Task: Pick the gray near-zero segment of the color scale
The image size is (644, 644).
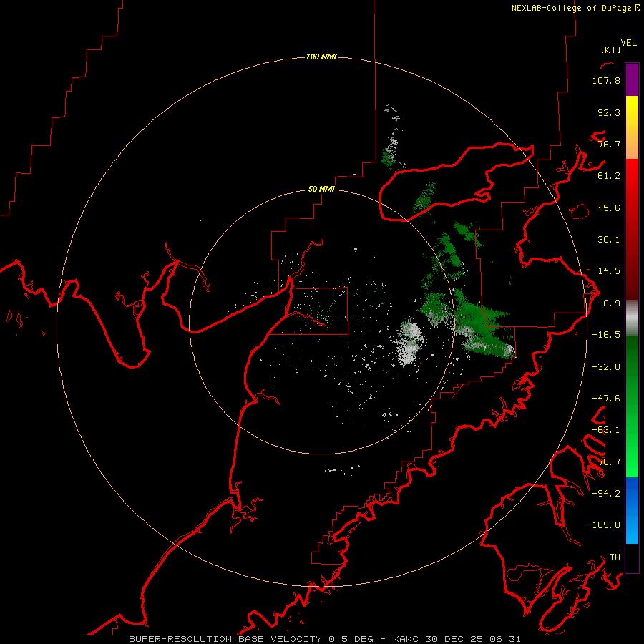Action: (632, 318)
